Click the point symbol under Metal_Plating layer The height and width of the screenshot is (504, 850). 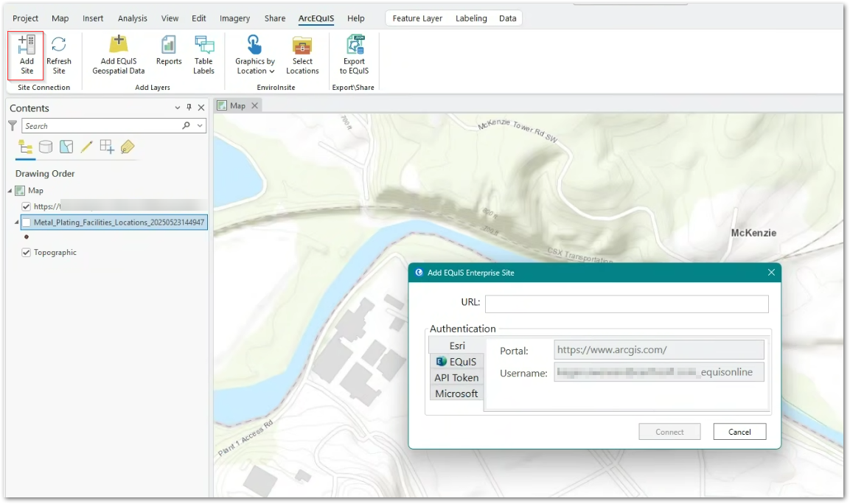coord(27,237)
